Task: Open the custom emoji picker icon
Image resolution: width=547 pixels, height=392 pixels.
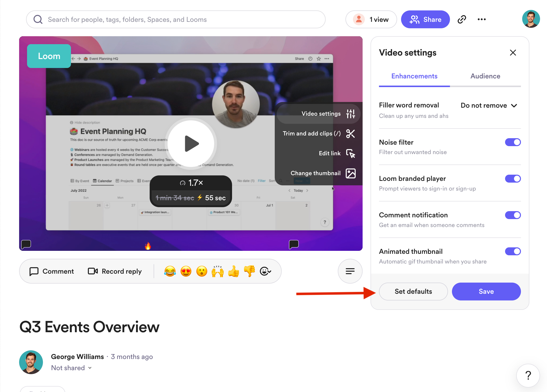Action: pyautogui.click(x=266, y=271)
